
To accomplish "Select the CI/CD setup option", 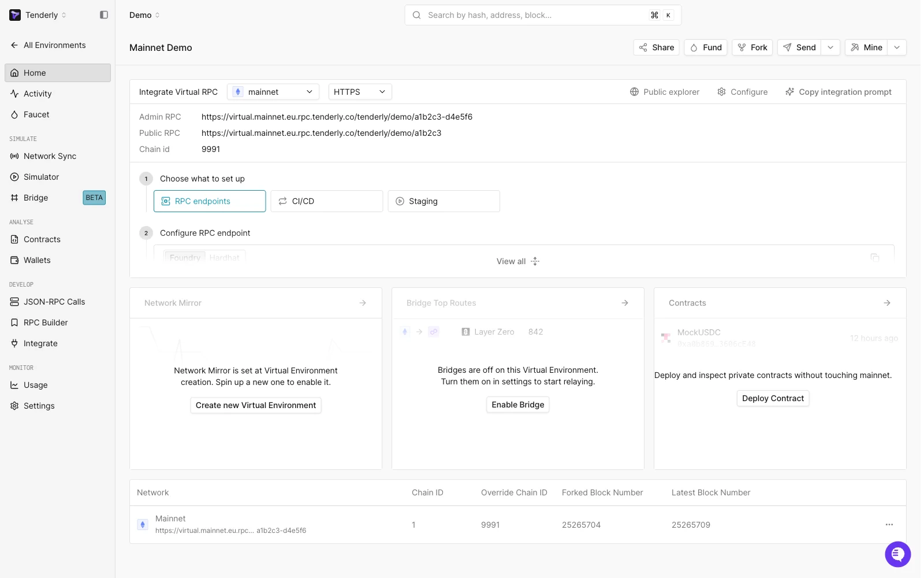I will point(327,201).
